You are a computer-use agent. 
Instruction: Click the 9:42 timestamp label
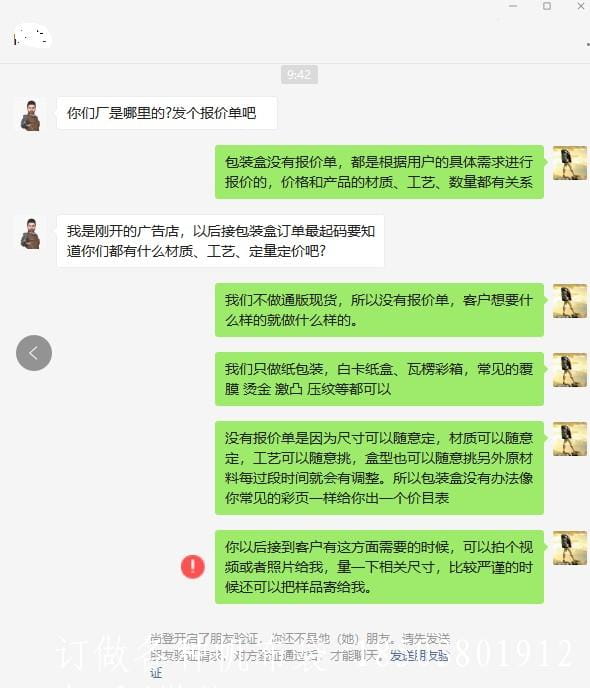pos(299,75)
